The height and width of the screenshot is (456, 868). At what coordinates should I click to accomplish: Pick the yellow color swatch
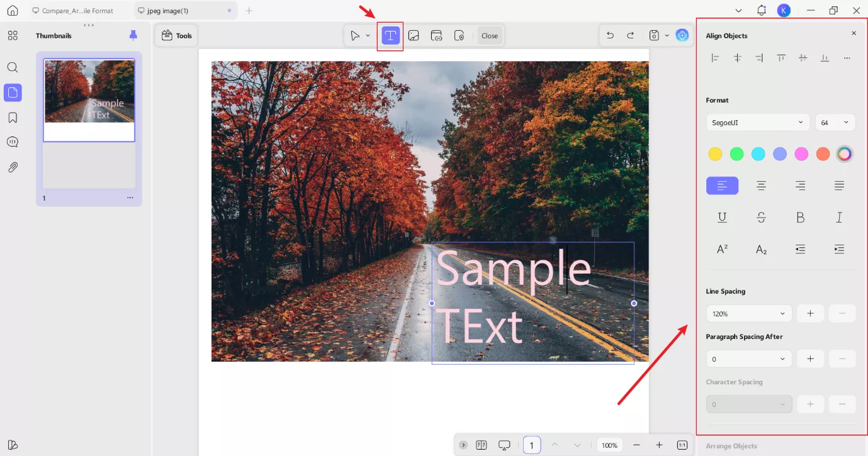pyautogui.click(x=715, y=154)
